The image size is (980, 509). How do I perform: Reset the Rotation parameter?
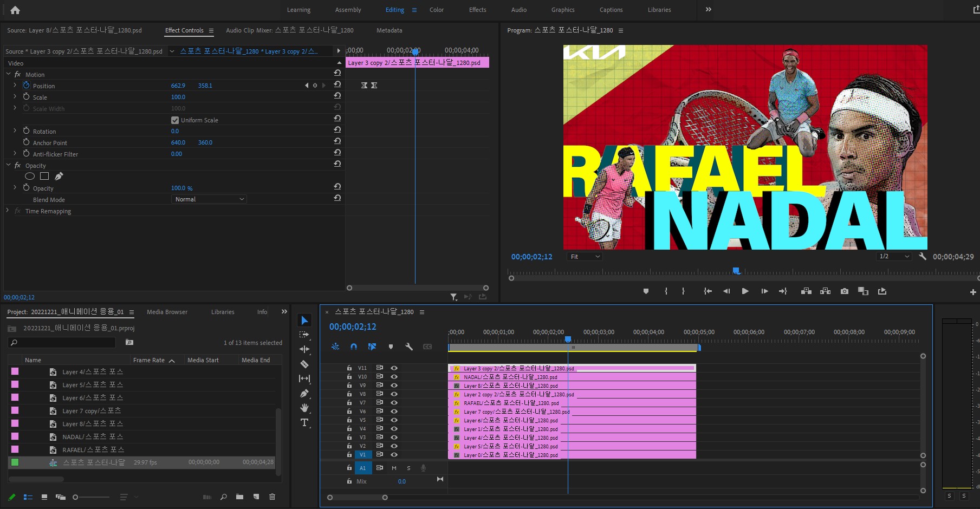click(x=337, y=130)
